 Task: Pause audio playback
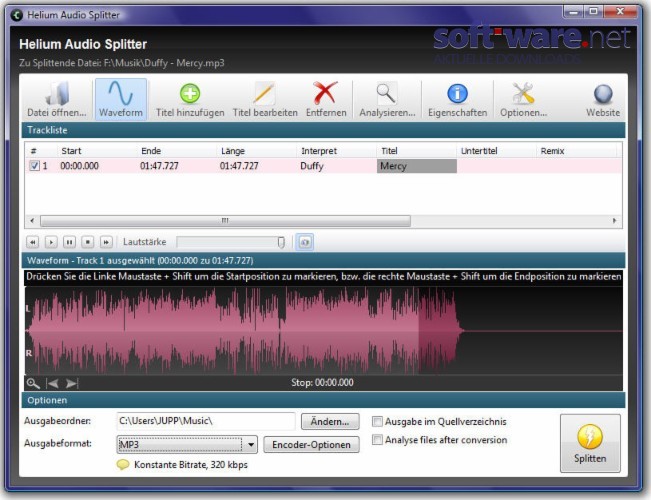[x=69, y=242]
